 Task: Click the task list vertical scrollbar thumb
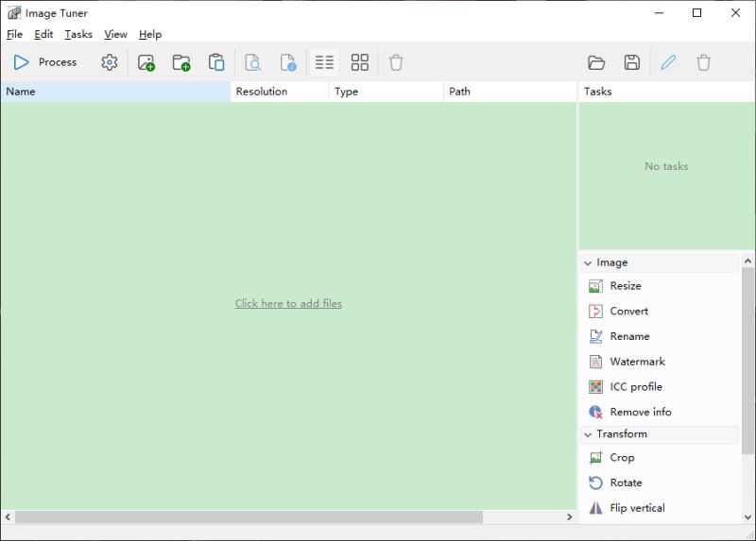pyautogui.click(x=747, y=361)
